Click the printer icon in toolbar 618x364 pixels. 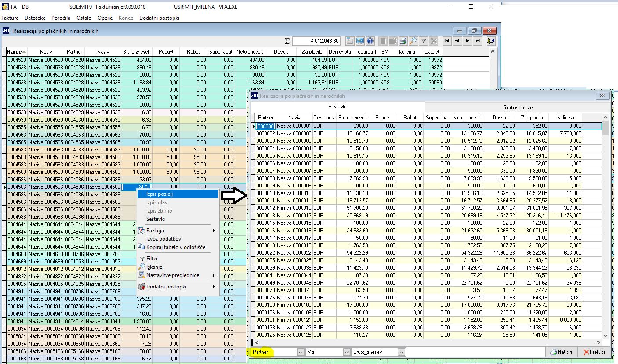pyautogui.click(x=402, y=41)
